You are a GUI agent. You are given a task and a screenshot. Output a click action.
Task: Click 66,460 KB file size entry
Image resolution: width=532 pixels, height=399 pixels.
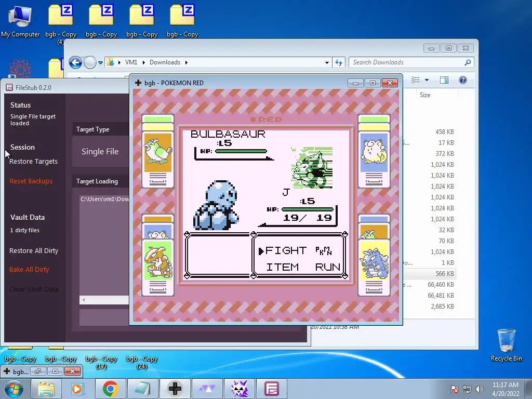[441, 285]
